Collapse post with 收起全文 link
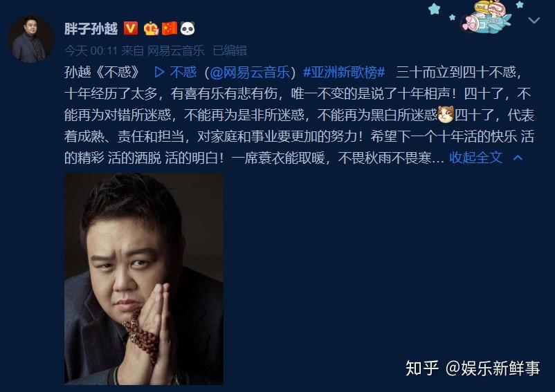 (475, 158)
